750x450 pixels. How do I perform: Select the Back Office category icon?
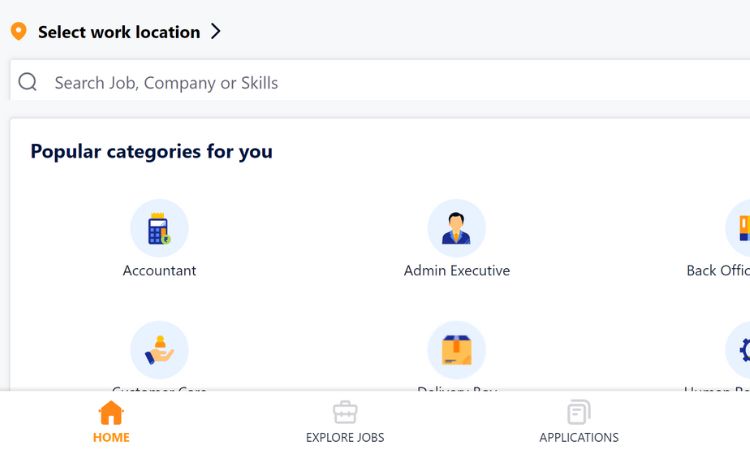tap(738, 228)
